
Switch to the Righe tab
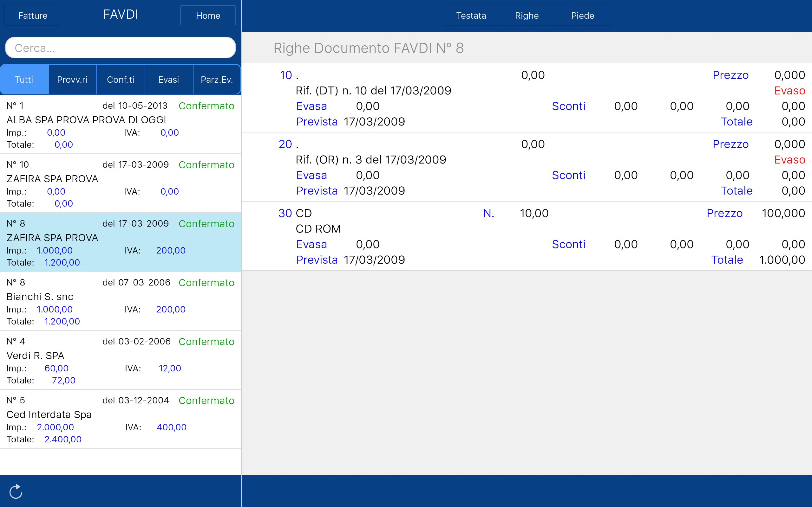[527, 16]
